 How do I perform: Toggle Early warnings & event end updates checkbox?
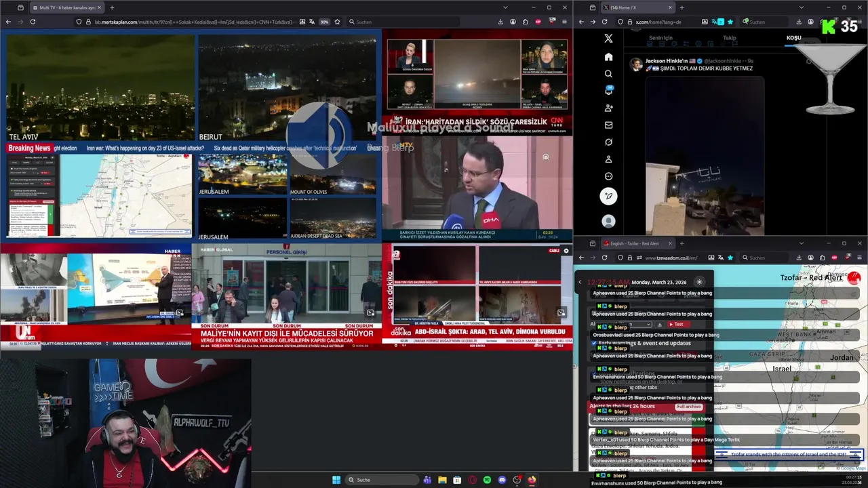point(595,343)
